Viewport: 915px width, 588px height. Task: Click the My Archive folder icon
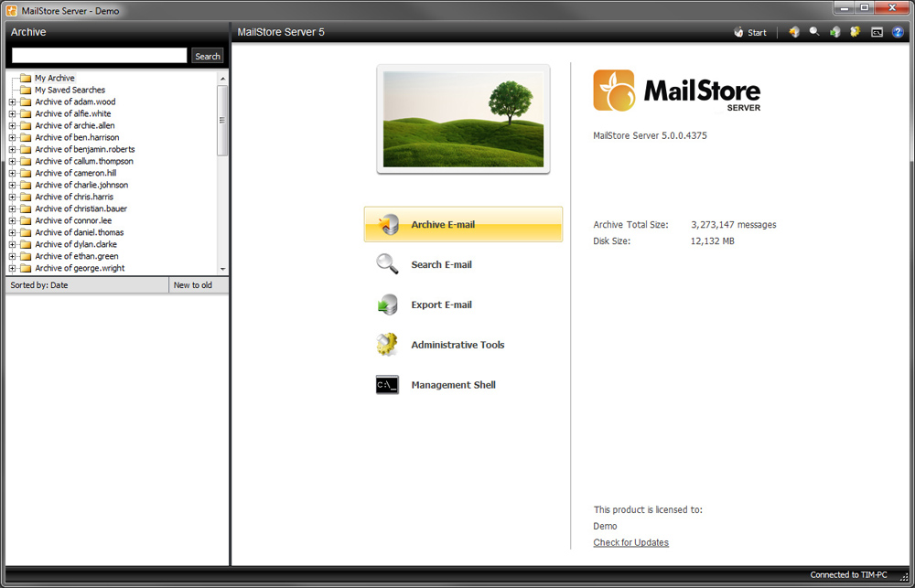point(25,78)
